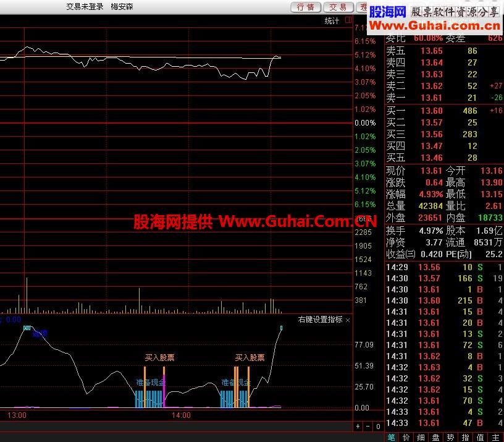The image size is (504, 442).
Task: Click the 买四 13.47 bid row
Action: 444,146
